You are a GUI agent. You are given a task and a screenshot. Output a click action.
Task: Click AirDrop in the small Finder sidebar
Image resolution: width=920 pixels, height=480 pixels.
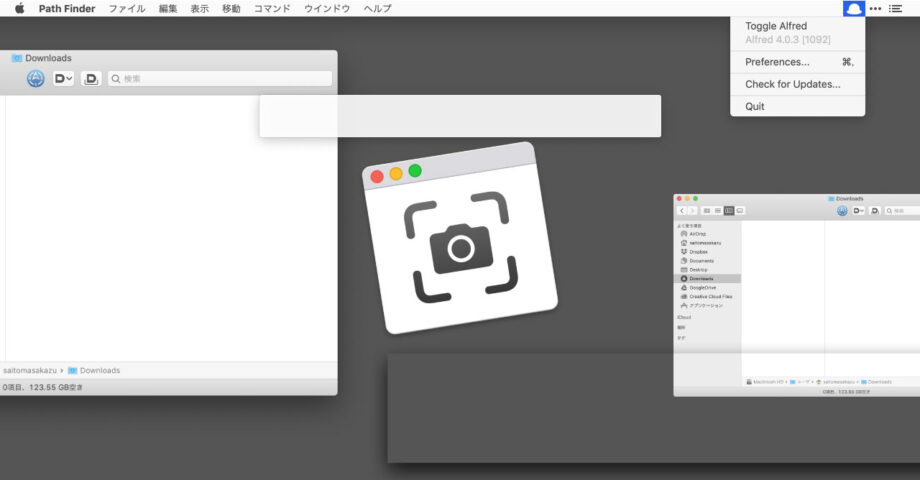pos(698,234)
